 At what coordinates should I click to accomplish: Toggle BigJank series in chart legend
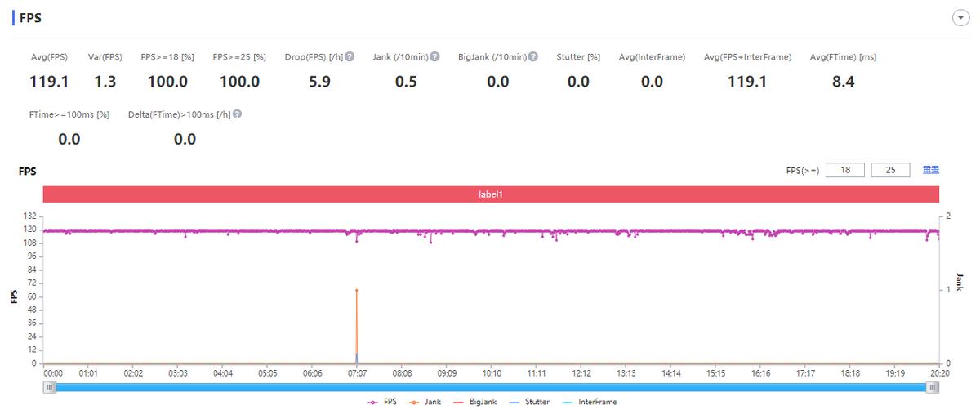[x=477, y=402]
